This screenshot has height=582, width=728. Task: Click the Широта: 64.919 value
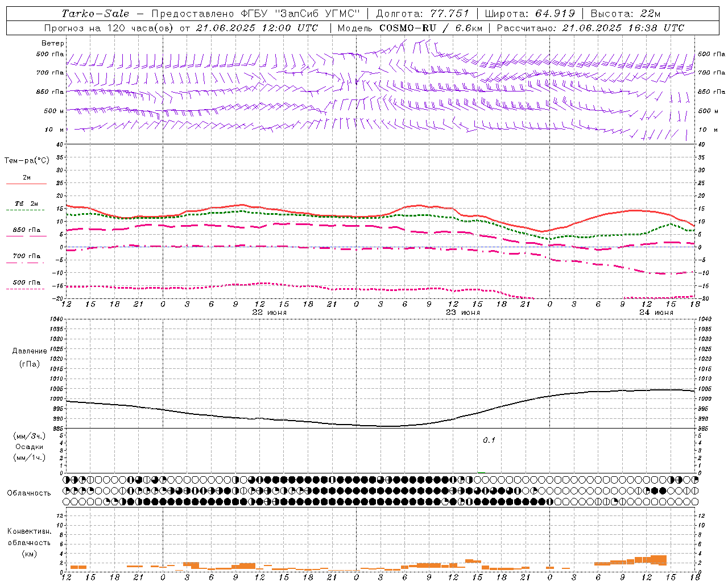[530, 14]
